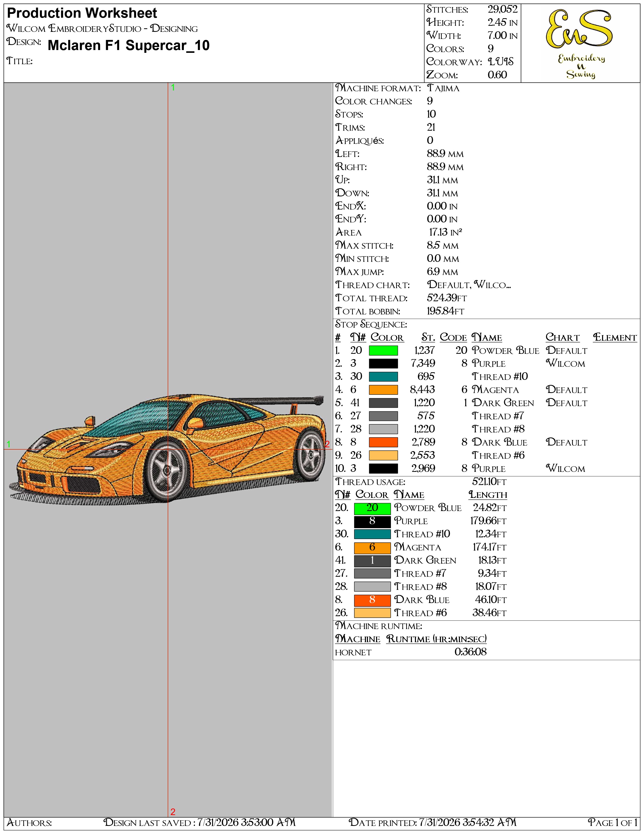Image resolution: width=644 pixels, height=834 pixels.
Task: Click the design last saved timestamp "7/31/2026 3:53:00 AM"
Action: 246,822
